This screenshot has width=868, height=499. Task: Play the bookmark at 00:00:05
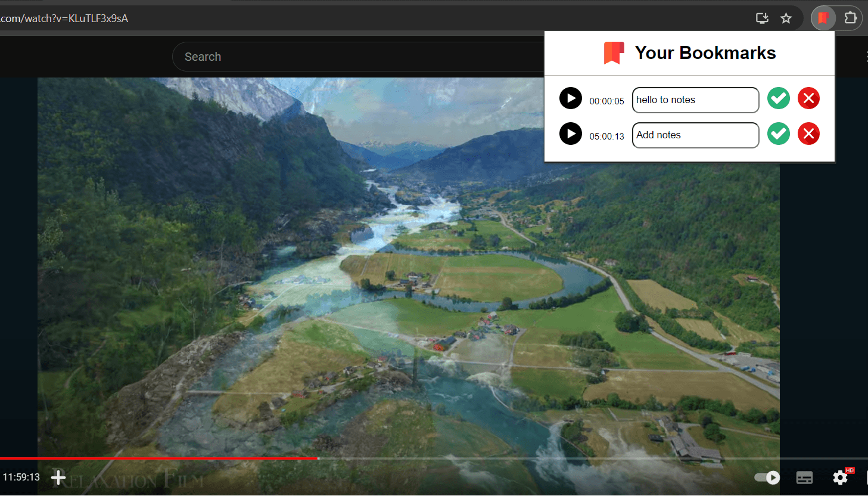pyautogui.click(x=570, y=98)
